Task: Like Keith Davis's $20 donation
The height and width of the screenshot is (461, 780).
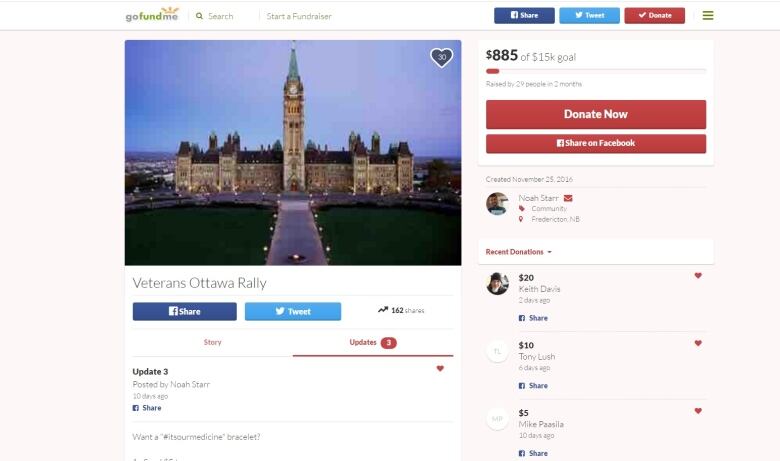Action: click(698, 276)
